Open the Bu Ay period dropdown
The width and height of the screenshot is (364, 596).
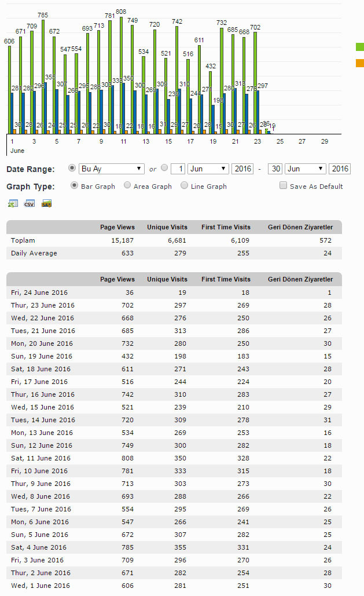(x=112, y=169)
